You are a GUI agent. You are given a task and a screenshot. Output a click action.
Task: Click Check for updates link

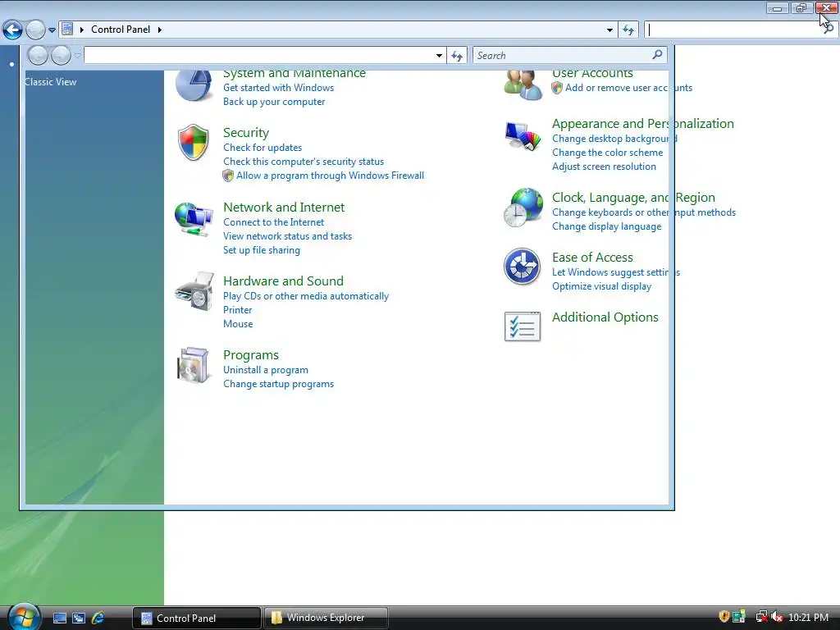(262, 148)
